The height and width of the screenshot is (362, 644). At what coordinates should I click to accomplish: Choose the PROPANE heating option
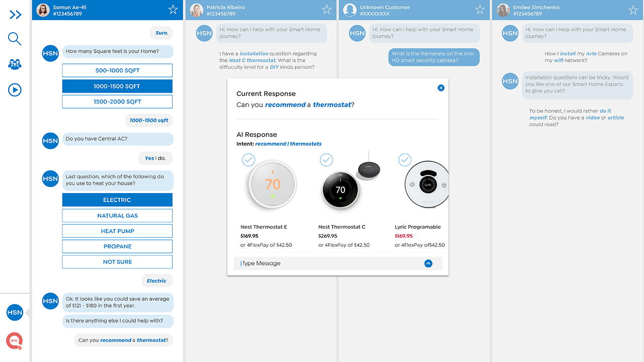coord(117,246)
